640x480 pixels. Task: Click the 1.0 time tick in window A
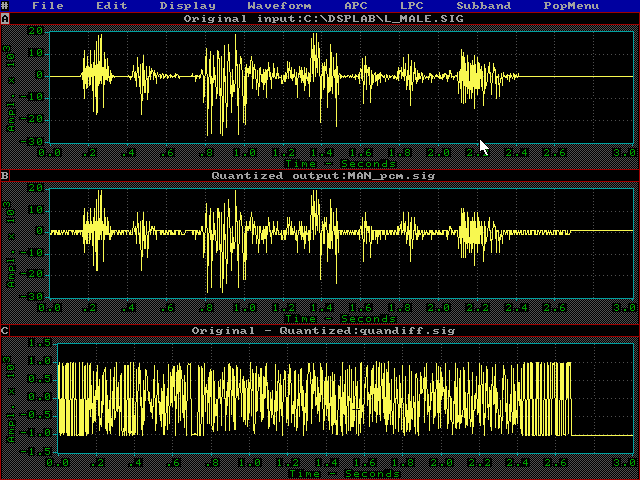(x=245, y=153)
